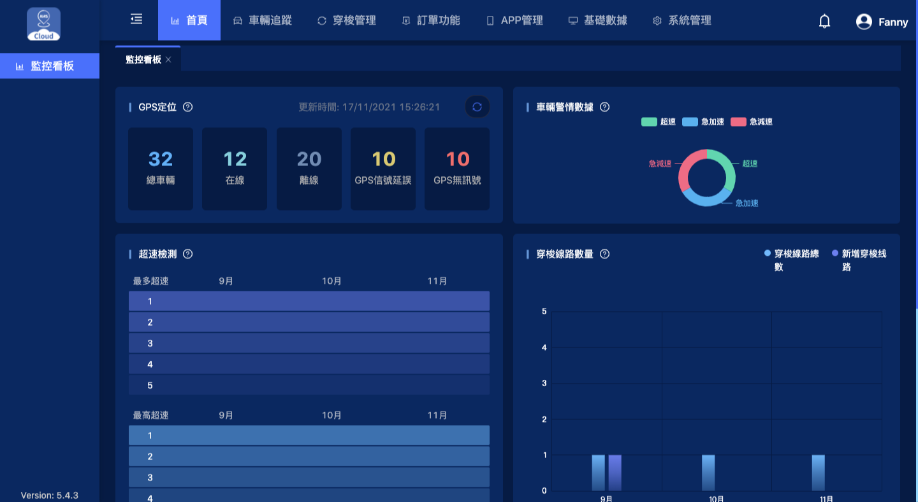Open the notification bell

point(824,21)
